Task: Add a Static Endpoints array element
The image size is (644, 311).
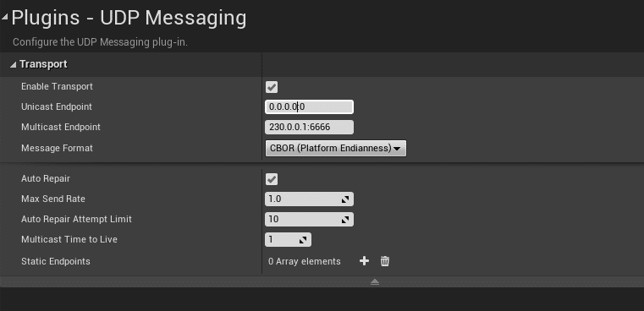Action: (364, 261)
